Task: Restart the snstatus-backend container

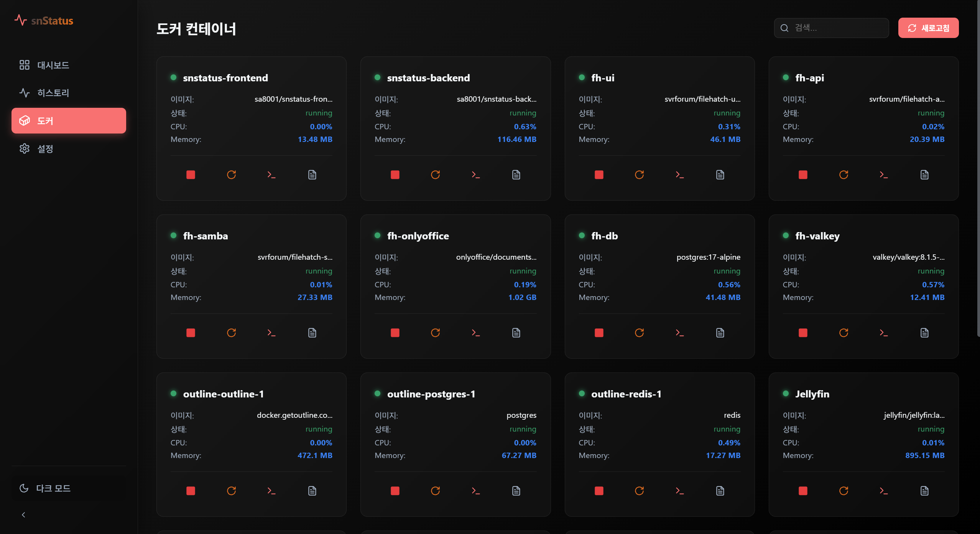Action: click(435, 175)
